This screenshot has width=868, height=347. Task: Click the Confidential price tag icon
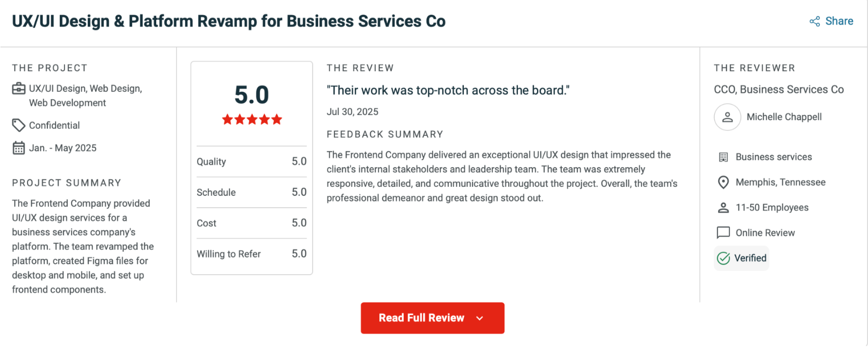[x=19, y=125]
